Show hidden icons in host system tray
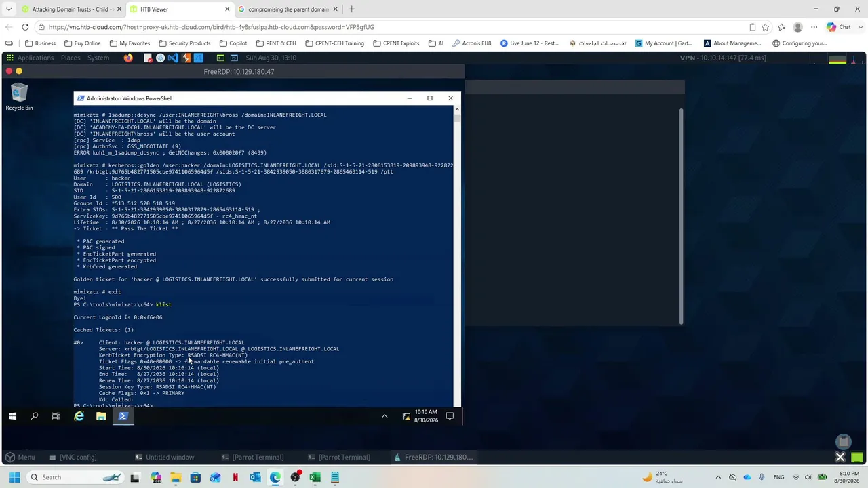The width and height of the screenshot is (868, 488). pyautogui.click(x=718, y=477)
